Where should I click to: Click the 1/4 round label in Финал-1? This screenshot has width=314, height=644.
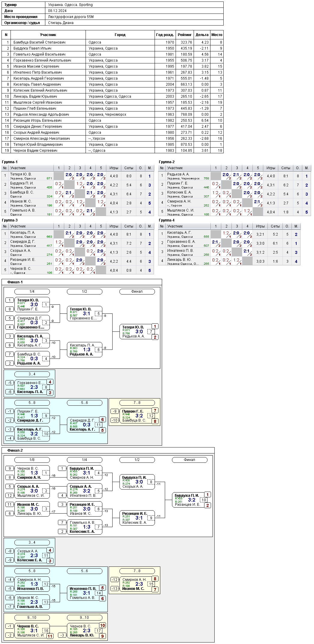pos(32,291)
